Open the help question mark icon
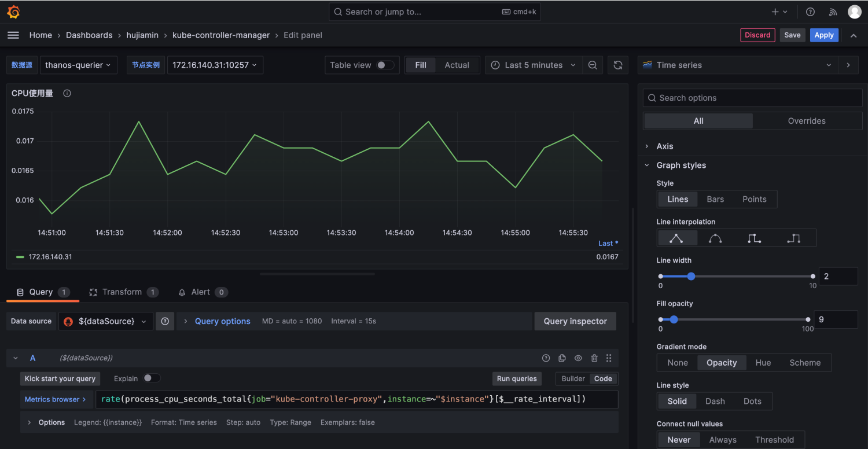868x449 pixels. [x=810, y=12]
